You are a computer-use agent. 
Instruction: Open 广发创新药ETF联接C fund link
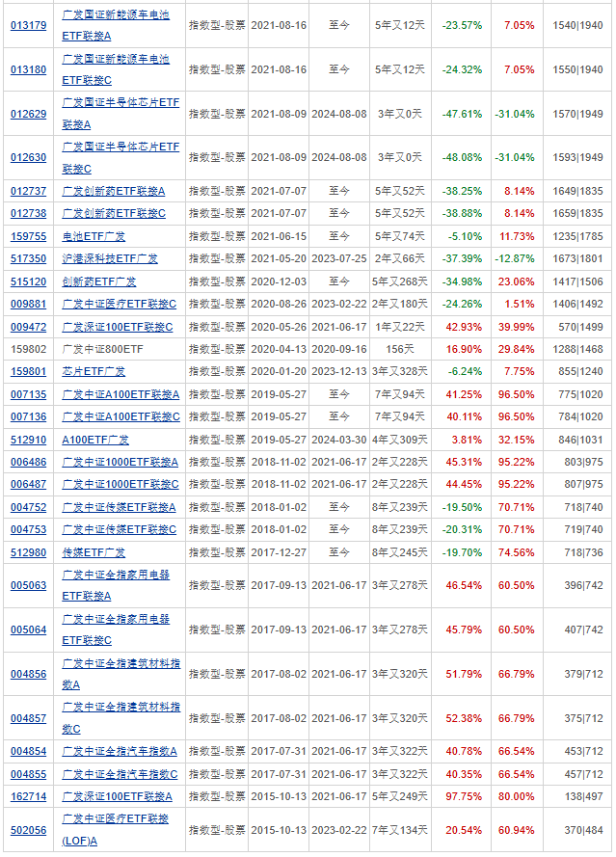(114, 214)
